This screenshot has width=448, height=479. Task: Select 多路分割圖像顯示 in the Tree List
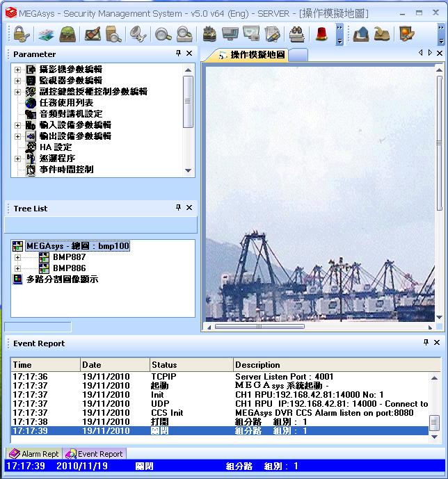(x=62, y=279)
